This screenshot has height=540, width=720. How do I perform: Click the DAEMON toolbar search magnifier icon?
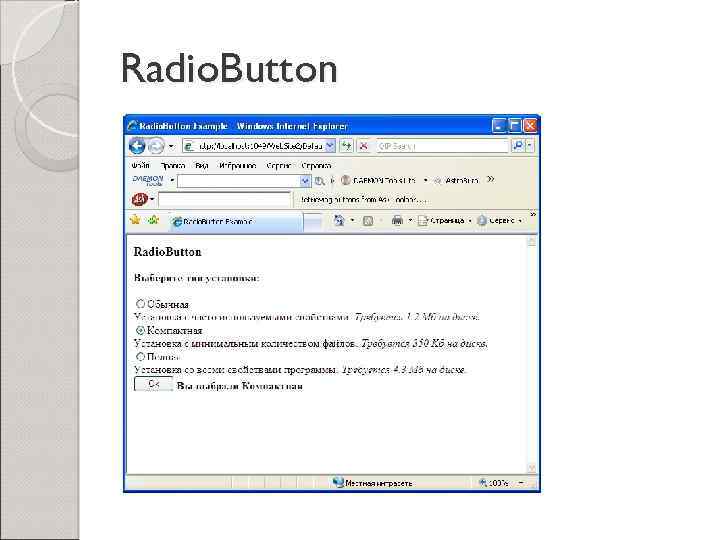point(320,181)
